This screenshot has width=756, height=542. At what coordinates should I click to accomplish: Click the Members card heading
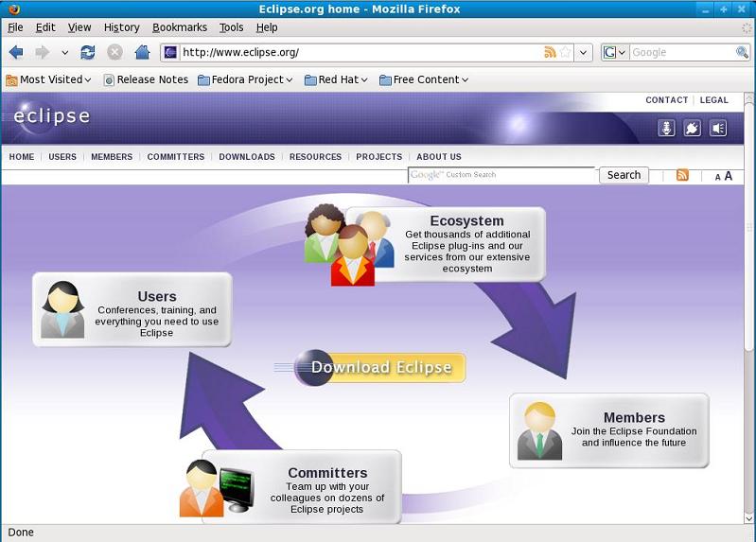(634, 417)
